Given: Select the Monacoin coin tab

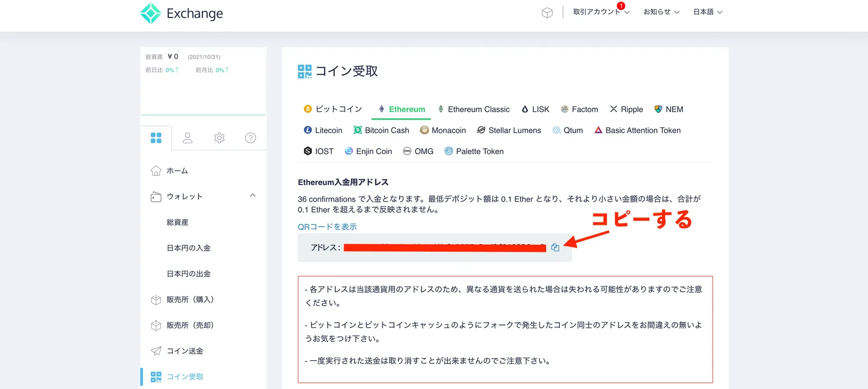Looking at the screenshot, I should [x=443, y=130].
